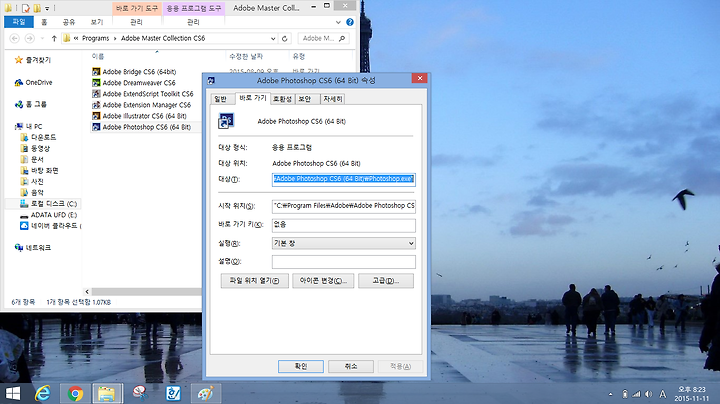Screen dimensions: 720x404
Task: Open the 파일 ribbon tab
Action: point(19,22)
